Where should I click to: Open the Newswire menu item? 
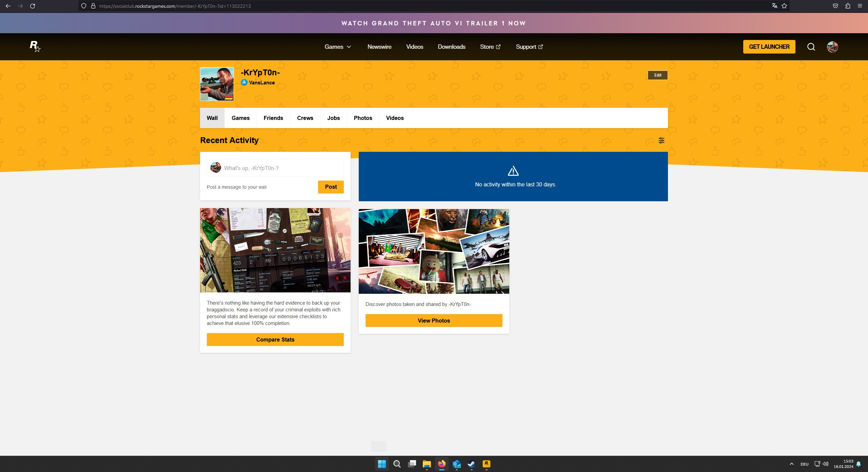pyautogui.click(x=379, y=47)
